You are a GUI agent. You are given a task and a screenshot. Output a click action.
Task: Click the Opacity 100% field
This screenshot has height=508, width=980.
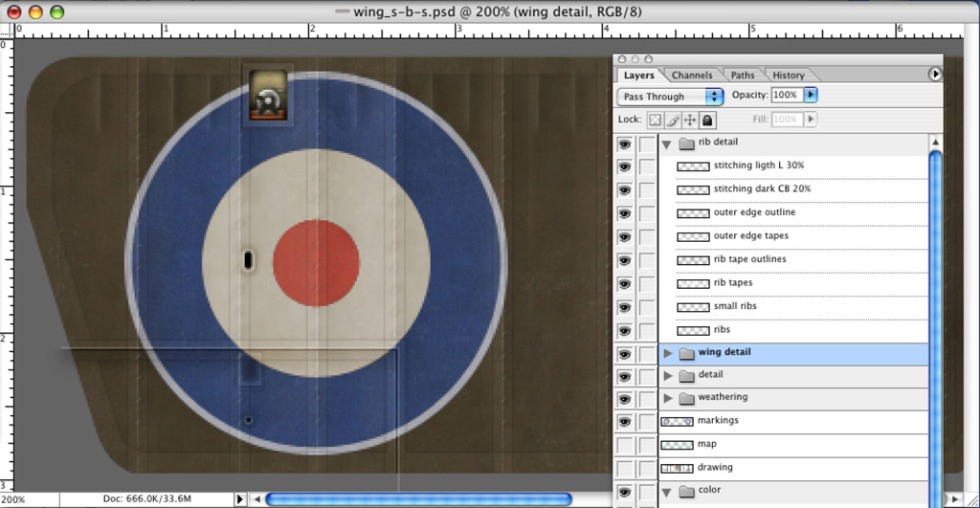(788, 95)
